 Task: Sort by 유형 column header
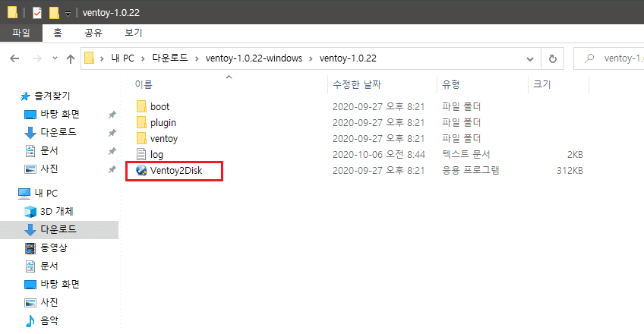point(450,84)
